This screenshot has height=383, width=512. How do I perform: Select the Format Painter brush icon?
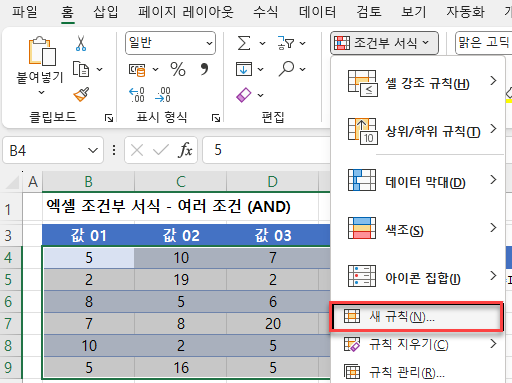click(81, 94)
